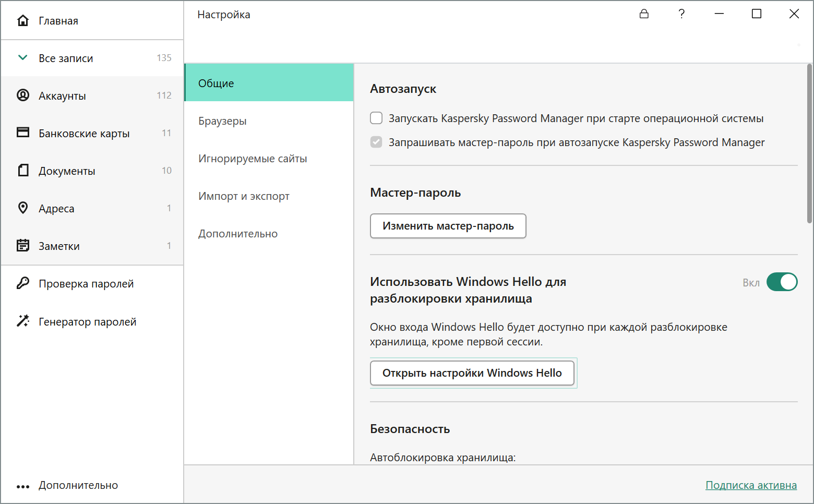Click the Документы document icon

[x=23, y=171]
